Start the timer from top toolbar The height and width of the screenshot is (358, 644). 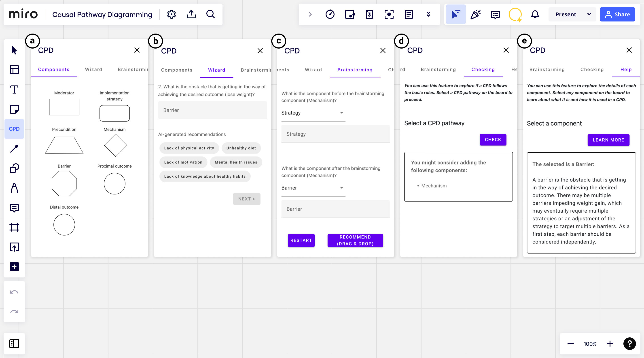pyautogui.click(x=330, y=14)
